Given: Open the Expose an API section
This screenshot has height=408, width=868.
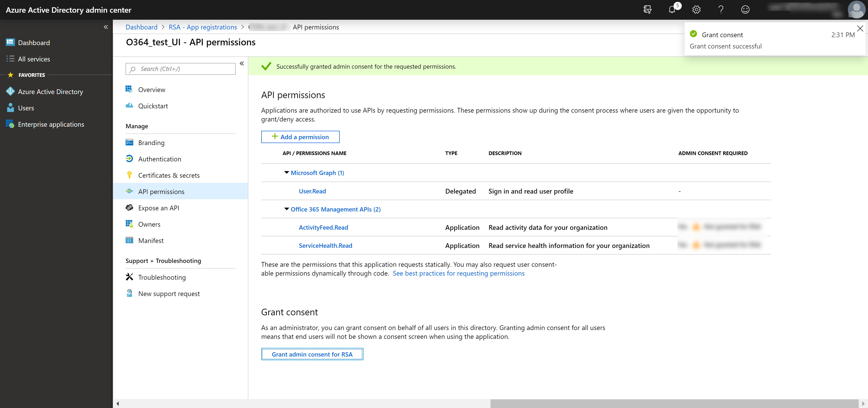Looking at the screenshot, I should (x=158, y=208).
